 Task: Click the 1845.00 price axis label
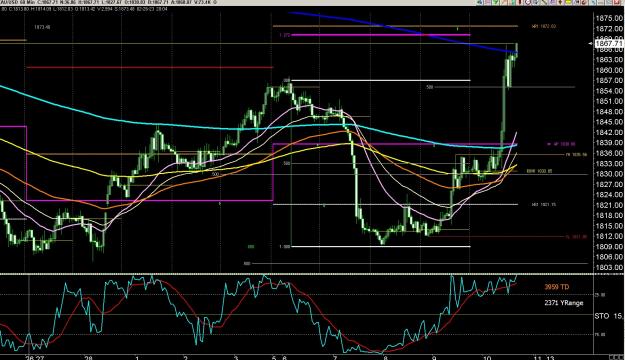click(x=609, y=122)
